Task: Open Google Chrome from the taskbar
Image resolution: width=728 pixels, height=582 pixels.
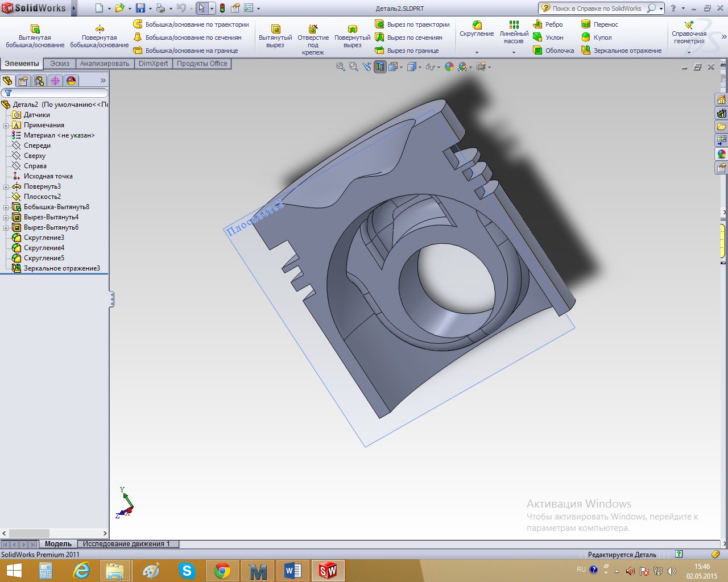Action: point(222,571)
